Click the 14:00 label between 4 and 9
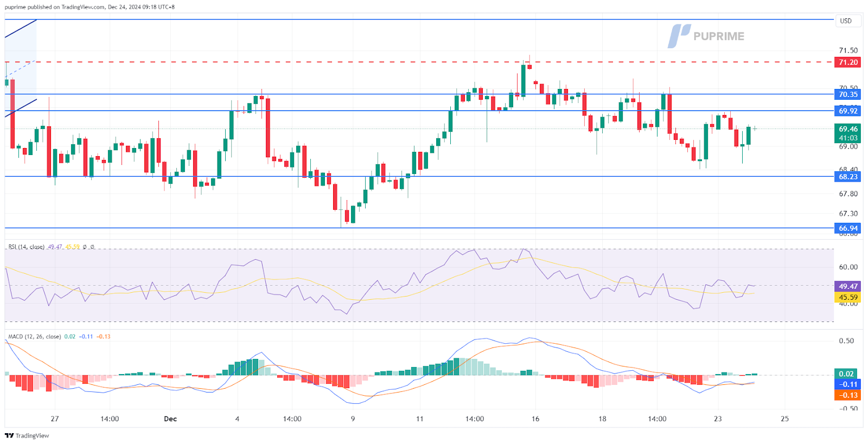 tap(292, 419)
